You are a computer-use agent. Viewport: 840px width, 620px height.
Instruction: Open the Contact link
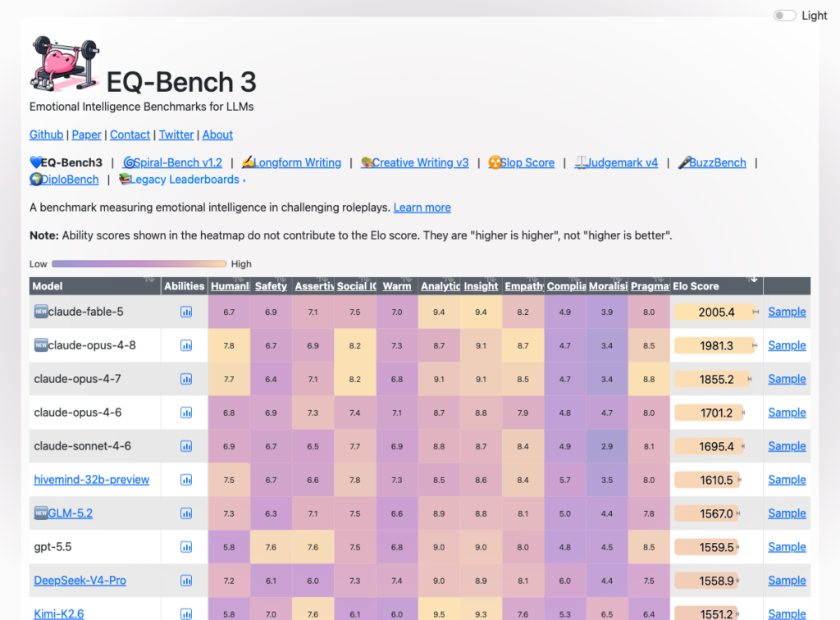(x=130, y=135)
